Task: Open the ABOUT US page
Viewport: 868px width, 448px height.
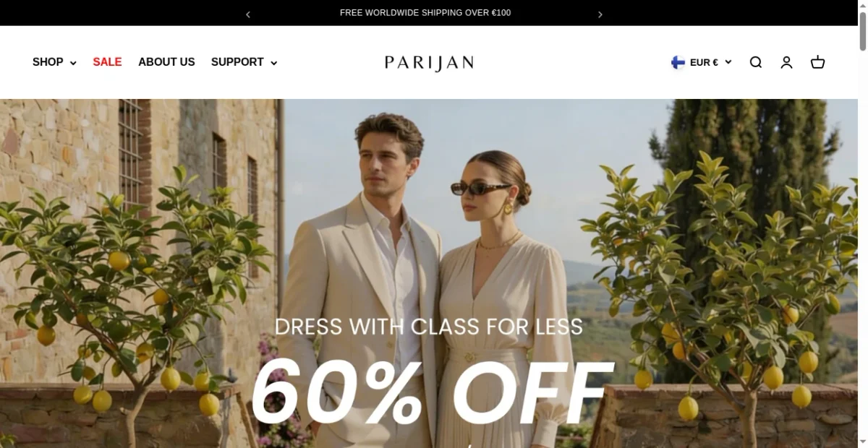Action: tap(166, 62)
